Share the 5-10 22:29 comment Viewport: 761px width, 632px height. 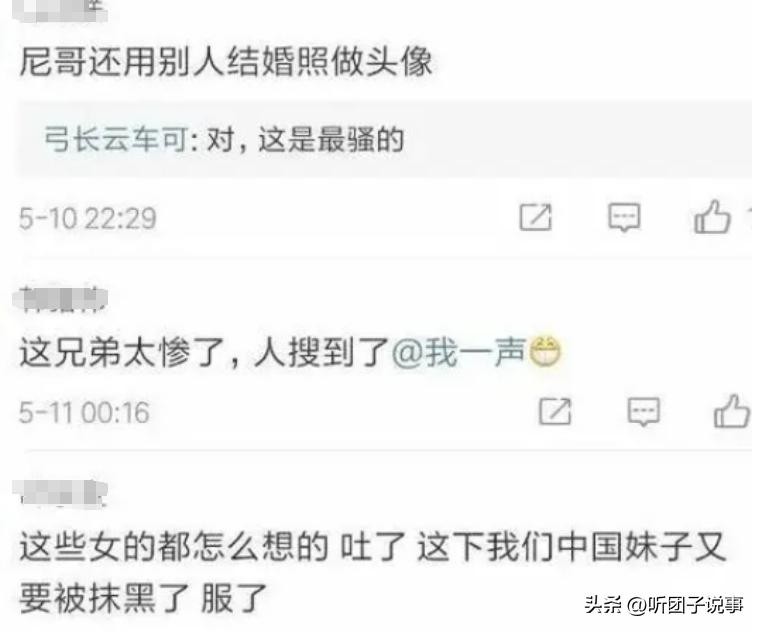click(535, 216)
